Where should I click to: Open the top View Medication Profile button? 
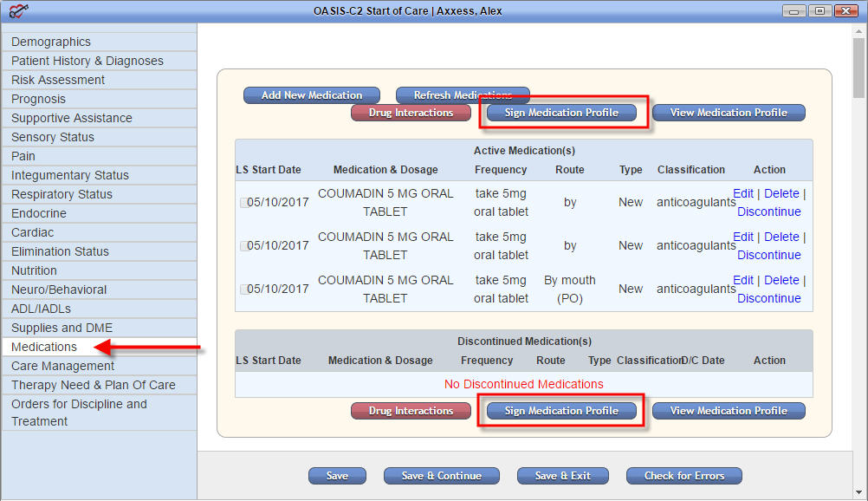click(x=729, y=113)
